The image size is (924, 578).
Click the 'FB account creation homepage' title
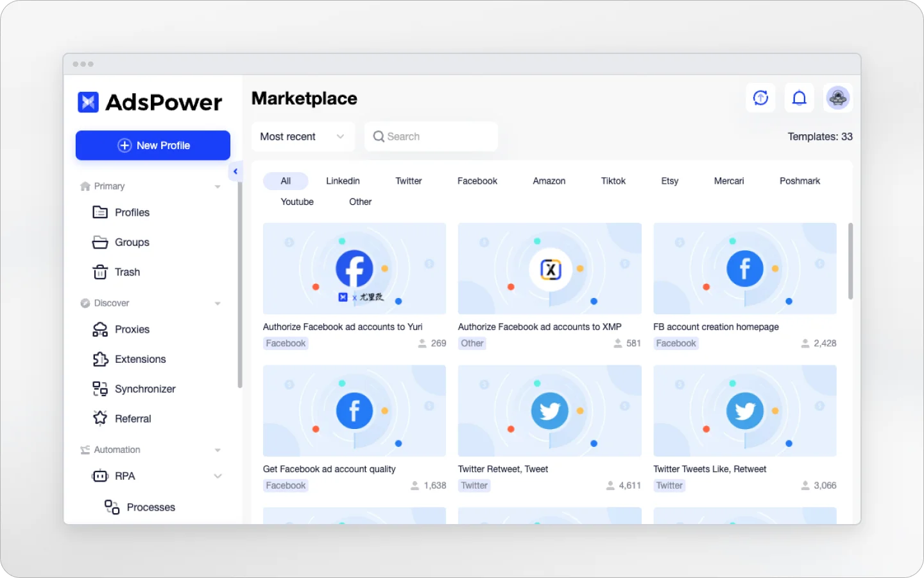click(x=716, y=327)
